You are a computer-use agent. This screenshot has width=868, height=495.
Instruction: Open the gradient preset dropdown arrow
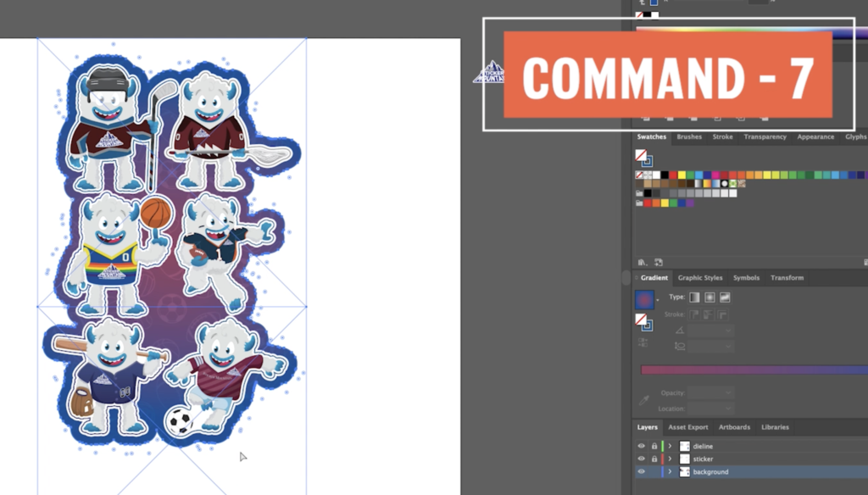[x=658, y=300]
